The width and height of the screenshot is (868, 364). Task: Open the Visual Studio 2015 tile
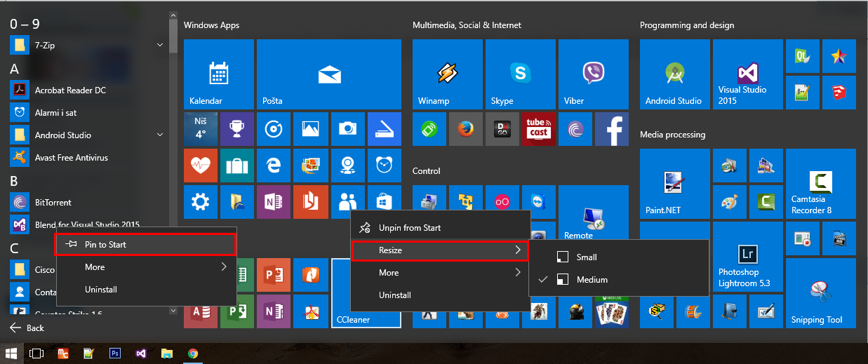pos(748,74)
